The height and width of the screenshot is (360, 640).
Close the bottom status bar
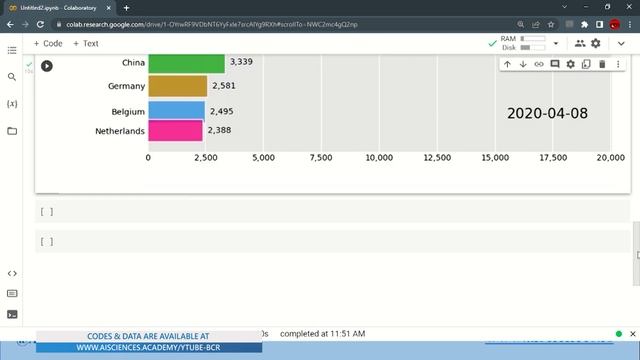click(633, 334)
